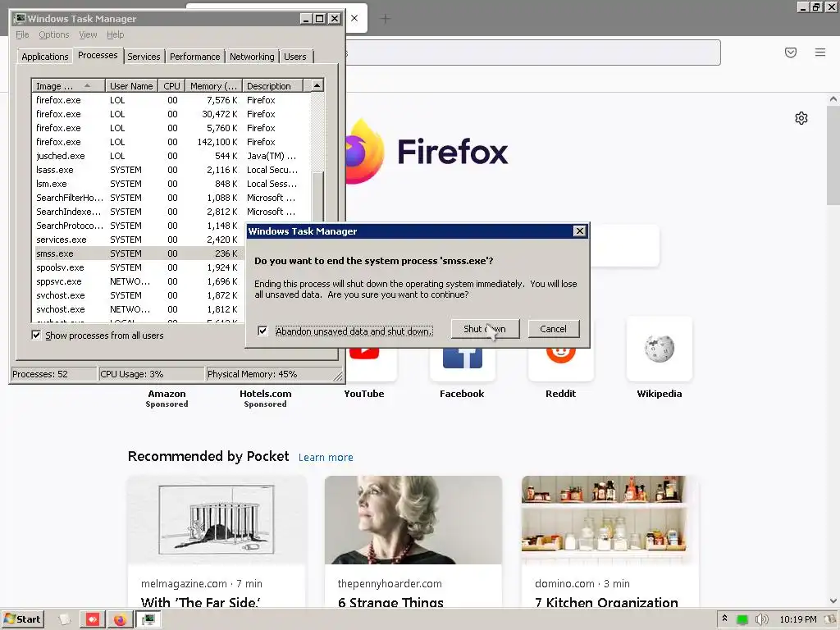Click the red taskbar application icon
Image resolution: width=840 pixels, height=630 pixels.
pos(92,620)
